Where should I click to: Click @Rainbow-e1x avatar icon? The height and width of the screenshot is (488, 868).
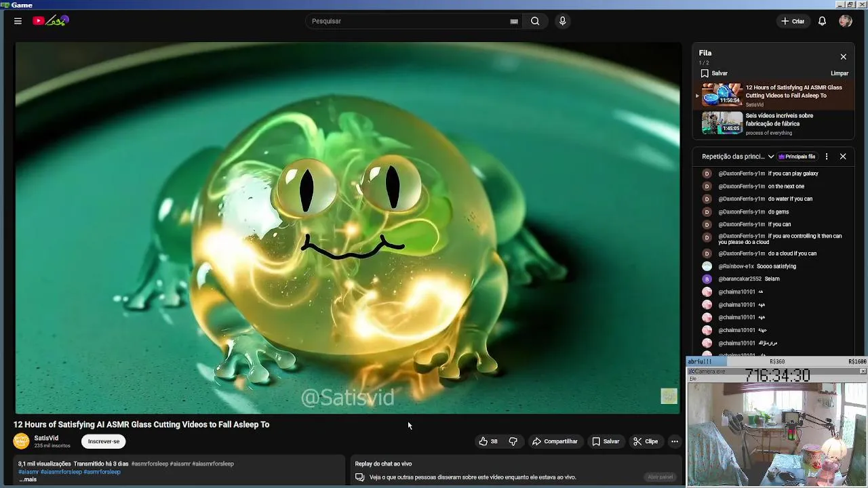coord(707,266)
